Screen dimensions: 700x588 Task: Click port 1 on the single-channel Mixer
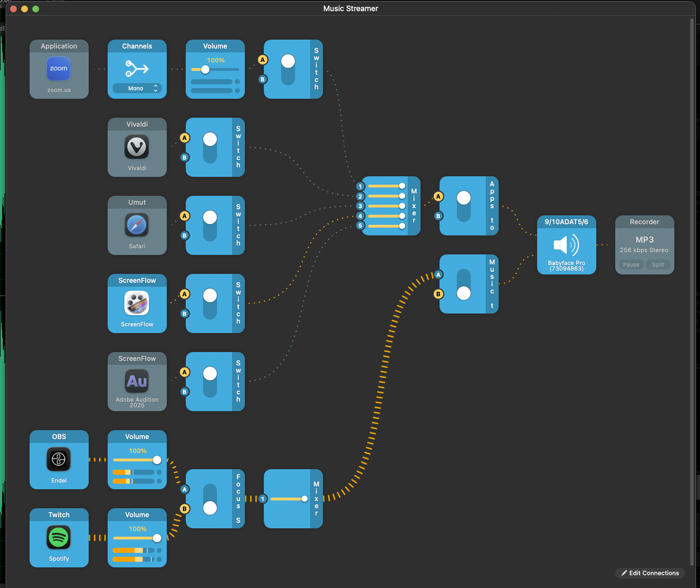click(x=263, y=499)
